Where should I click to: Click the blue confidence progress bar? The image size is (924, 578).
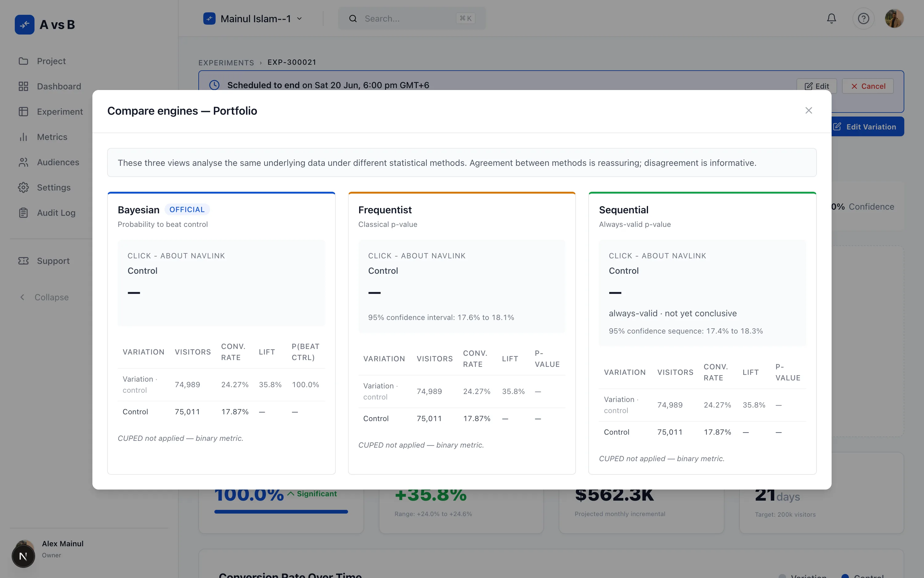(x=281, y=511)
